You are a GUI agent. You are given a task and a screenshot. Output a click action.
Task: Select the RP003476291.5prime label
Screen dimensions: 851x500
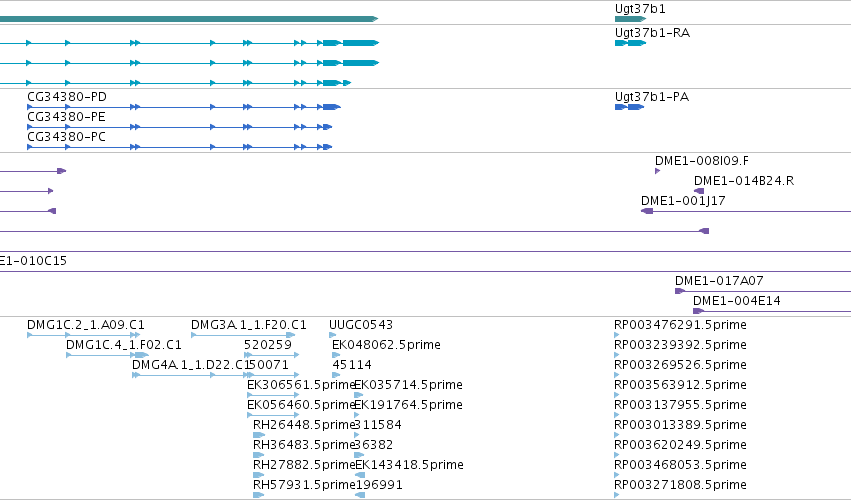tap(680, 325)
